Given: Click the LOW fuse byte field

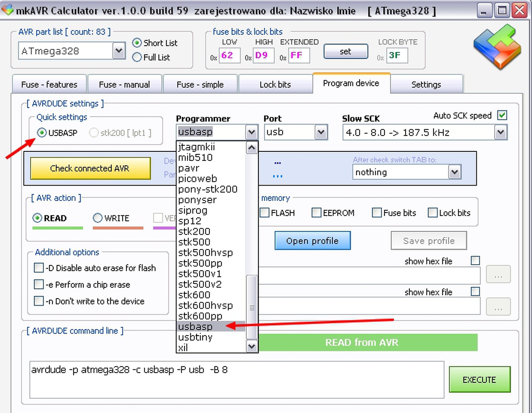Looking at the screenshot, I should click(229, 55).
